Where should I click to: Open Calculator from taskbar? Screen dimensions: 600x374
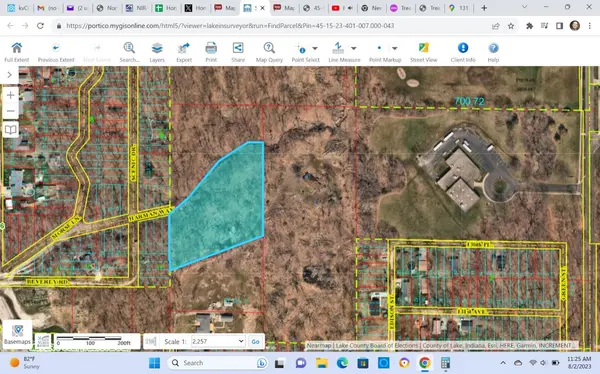(x=445, y=363)
